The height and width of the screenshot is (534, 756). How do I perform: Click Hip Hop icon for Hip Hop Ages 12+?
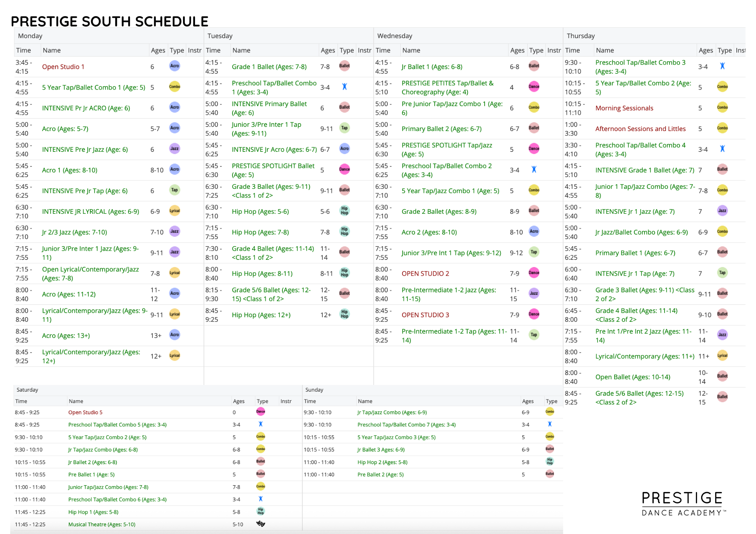tap(344, 314)
